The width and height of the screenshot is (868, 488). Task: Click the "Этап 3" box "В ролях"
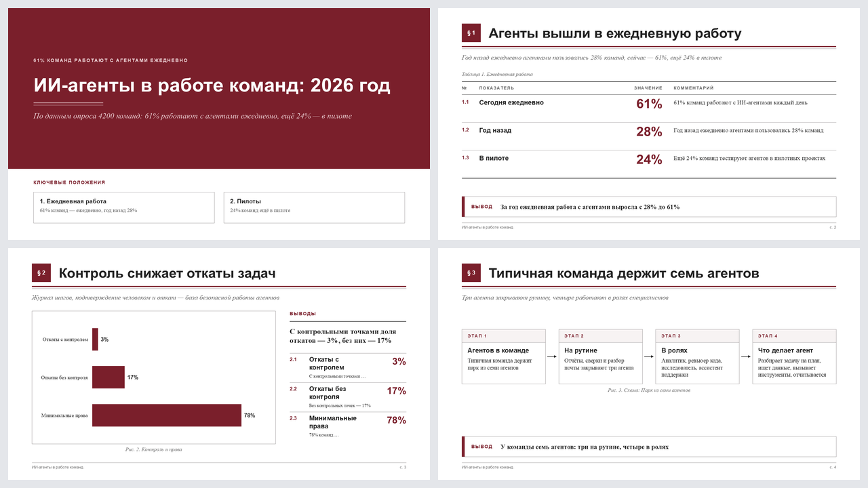tap(698, 357)
